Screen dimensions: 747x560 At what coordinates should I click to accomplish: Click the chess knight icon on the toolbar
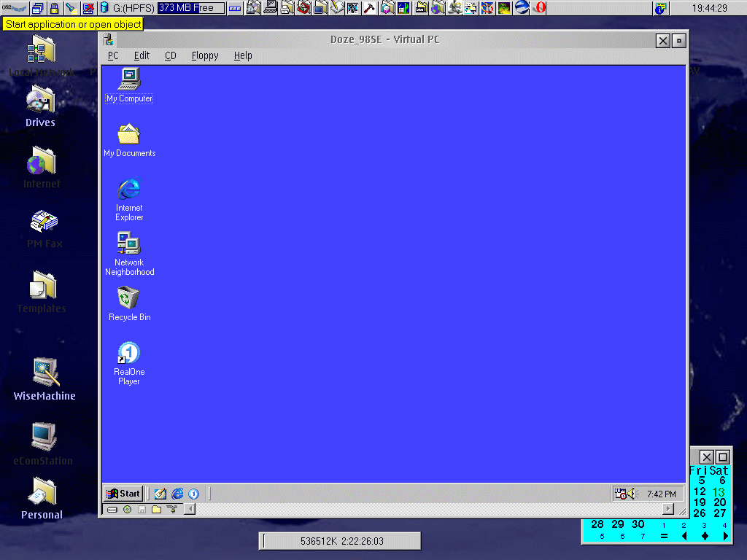tap(454, 7)
